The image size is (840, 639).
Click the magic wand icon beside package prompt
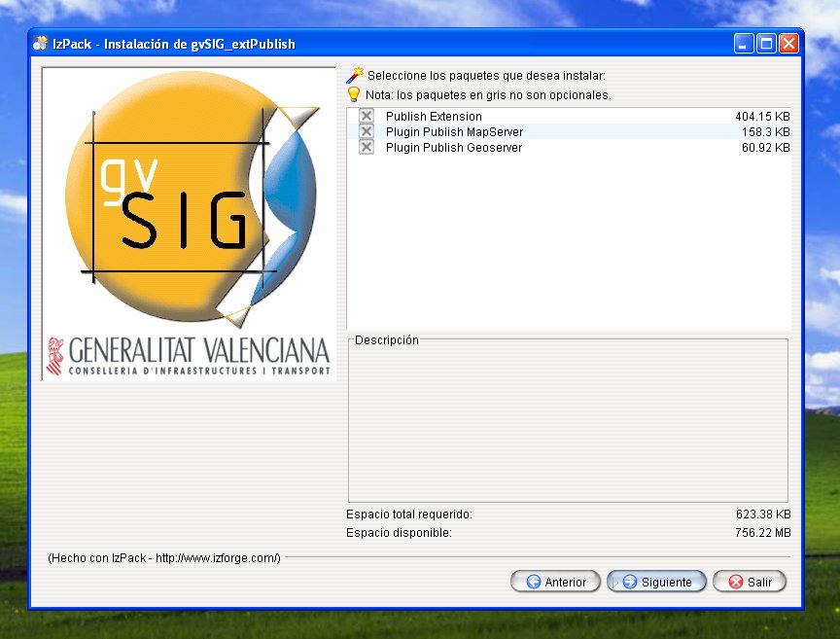[x=354, y=76]
